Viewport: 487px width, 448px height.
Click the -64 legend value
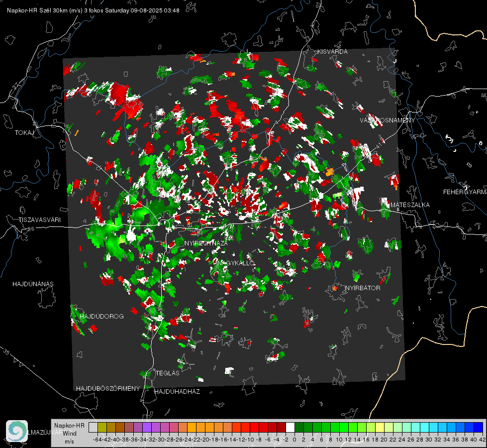pyautogui.click(x=97, y=440)
